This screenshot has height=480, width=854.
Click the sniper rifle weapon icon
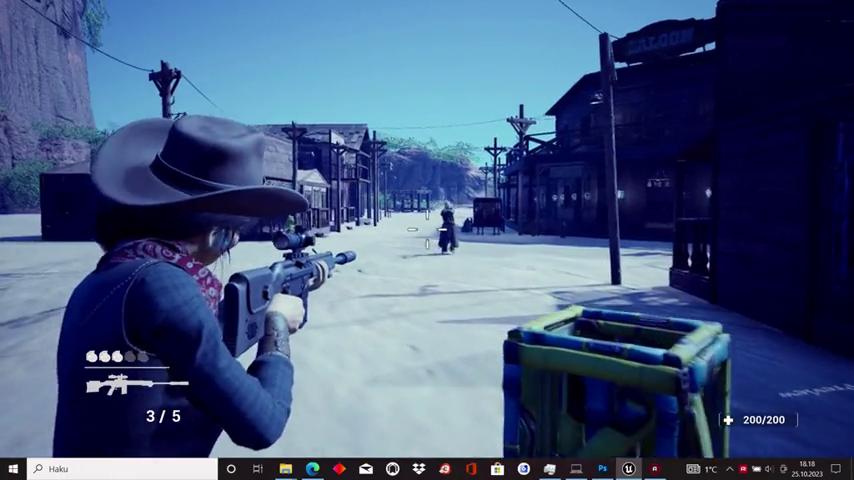[137, 384]
